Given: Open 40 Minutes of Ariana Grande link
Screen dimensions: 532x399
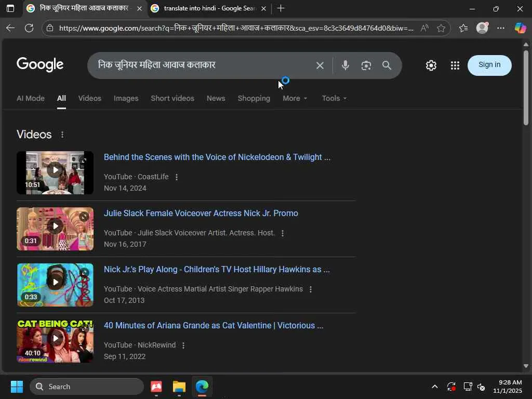Looking at the screenshot, I should click(x=214, y=325).
